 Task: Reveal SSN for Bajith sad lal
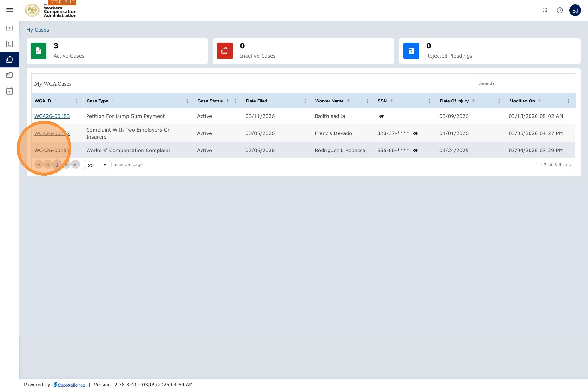click(382, 116)
